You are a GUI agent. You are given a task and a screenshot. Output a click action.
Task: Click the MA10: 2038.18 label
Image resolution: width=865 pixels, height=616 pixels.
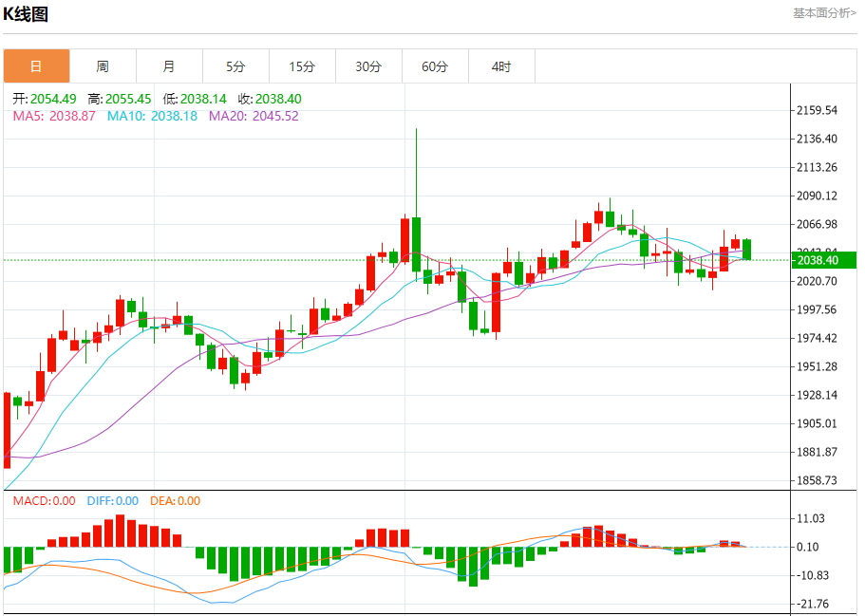tap(152, 116)
